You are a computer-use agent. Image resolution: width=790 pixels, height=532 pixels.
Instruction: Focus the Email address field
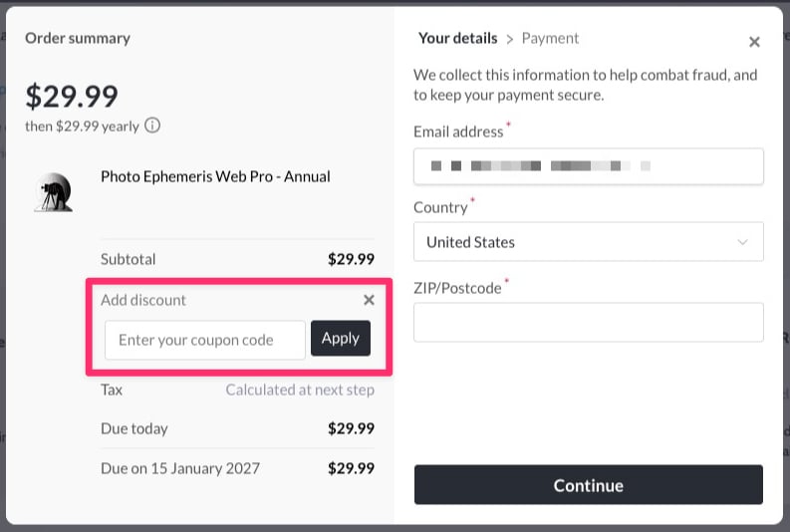[588, 166]
